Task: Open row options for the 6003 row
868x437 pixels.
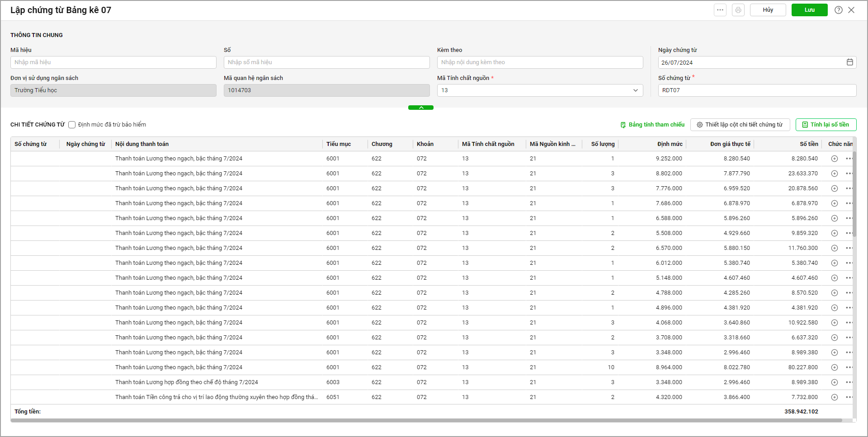Action: pyautogui.click(x=849, y=382)
